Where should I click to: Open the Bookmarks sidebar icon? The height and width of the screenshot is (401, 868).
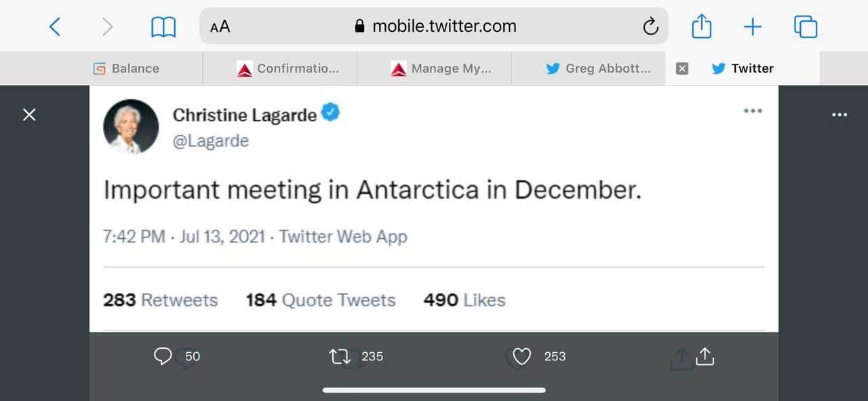tap(161, 26)
